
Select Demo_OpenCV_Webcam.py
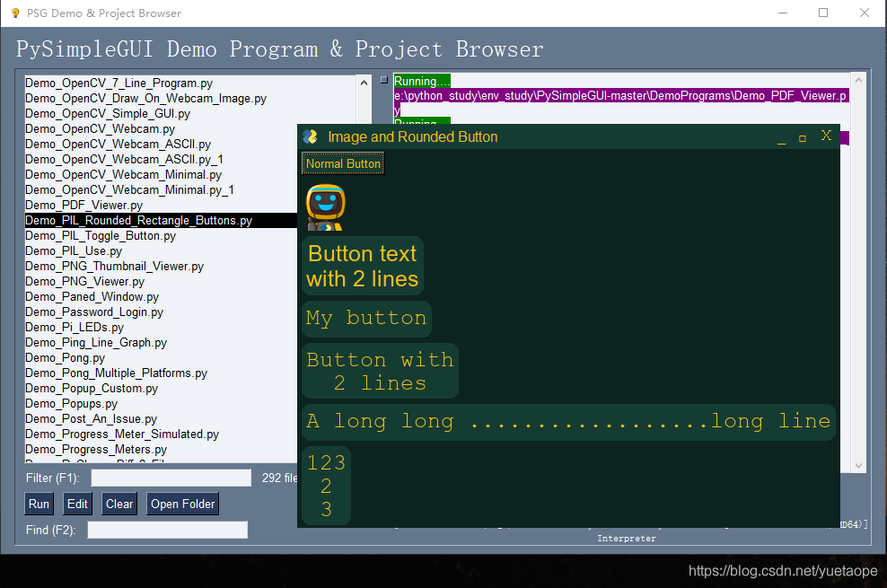(x=101, y=129)
